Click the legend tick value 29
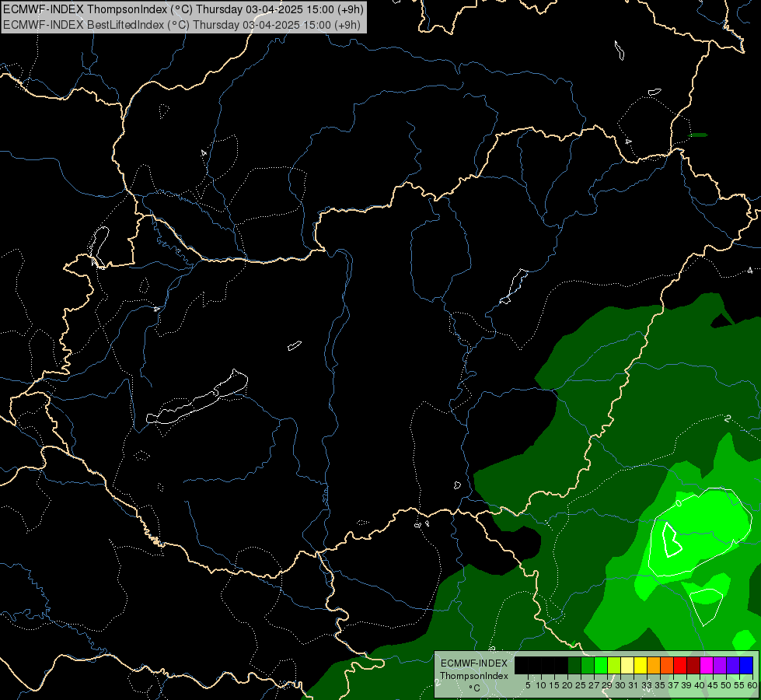 tap(607, 685)
